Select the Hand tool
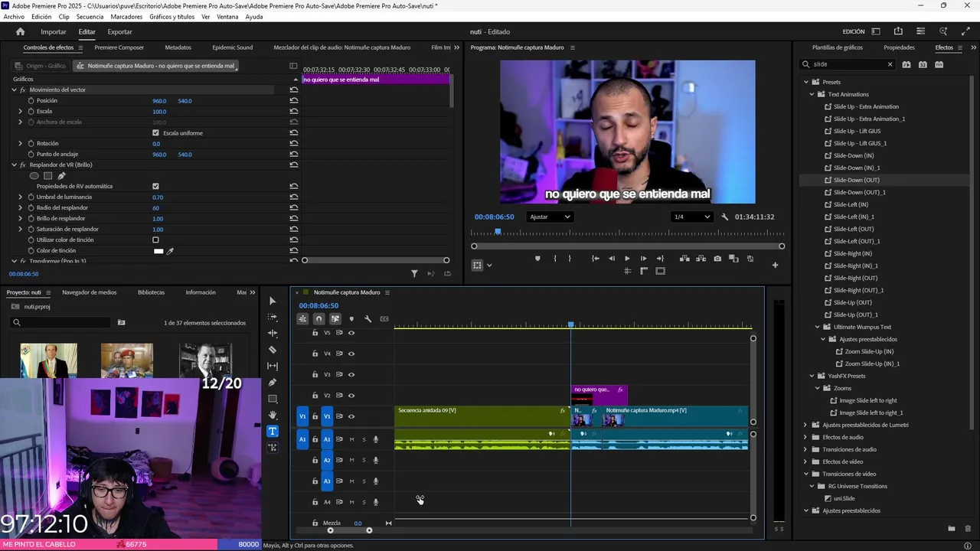 tap(273, 415)
